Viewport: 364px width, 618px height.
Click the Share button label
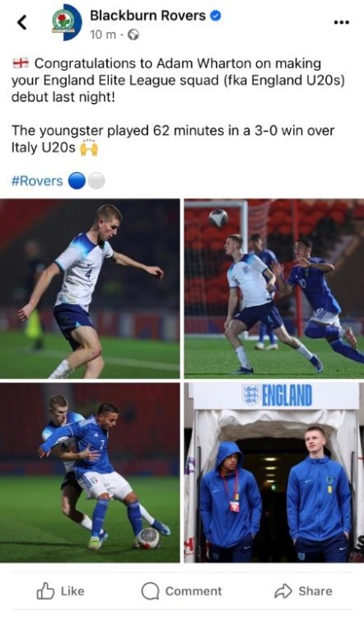coord(315,591)
